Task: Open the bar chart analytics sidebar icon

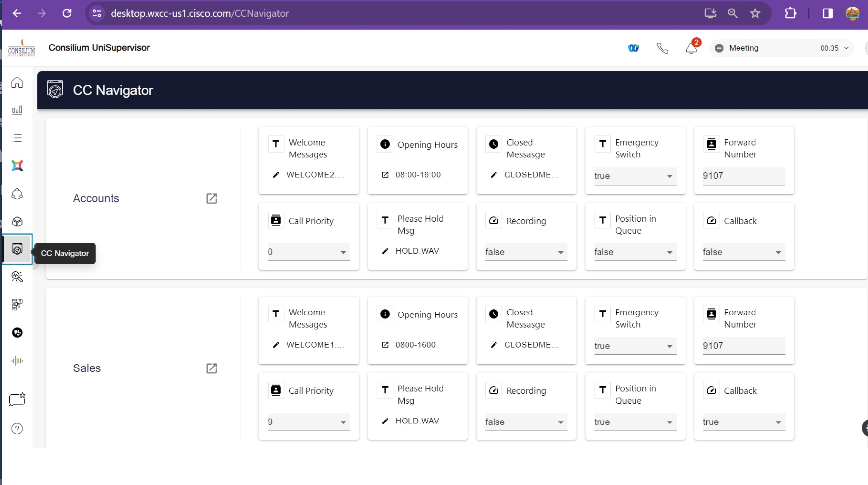Action: pyautogui.click(x=17, y=110)
